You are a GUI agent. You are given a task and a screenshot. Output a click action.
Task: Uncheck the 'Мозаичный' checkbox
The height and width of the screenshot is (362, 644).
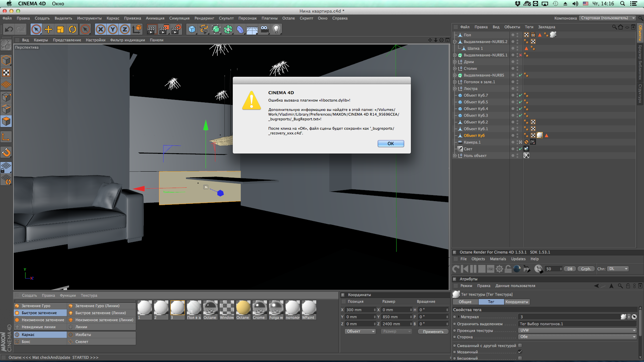pyautogui.click(x=520, y=352)
